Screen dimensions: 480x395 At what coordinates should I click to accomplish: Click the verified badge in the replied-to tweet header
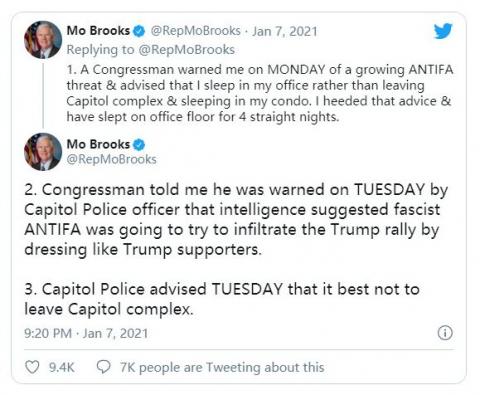139,31
